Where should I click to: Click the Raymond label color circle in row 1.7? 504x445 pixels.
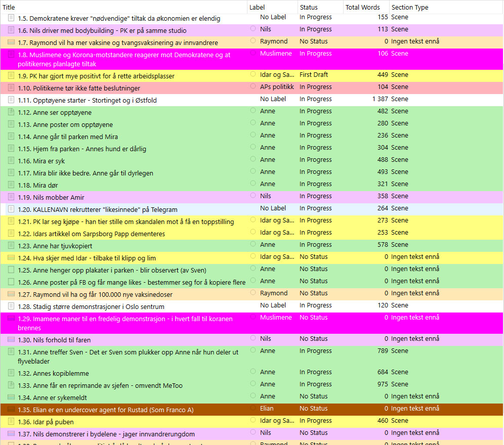pos(253,41)
